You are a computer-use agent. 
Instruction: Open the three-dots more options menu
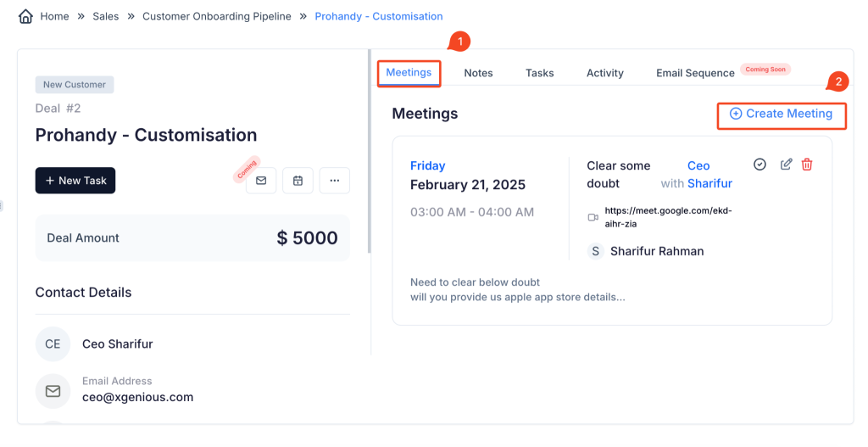tap(335, 181)
